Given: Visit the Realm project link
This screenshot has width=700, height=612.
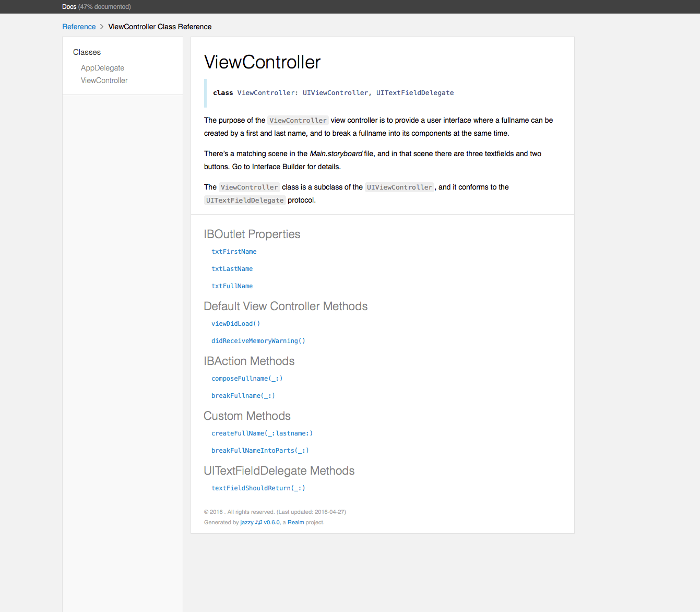Looking at the screenshot, I should (x=295, y=522).
